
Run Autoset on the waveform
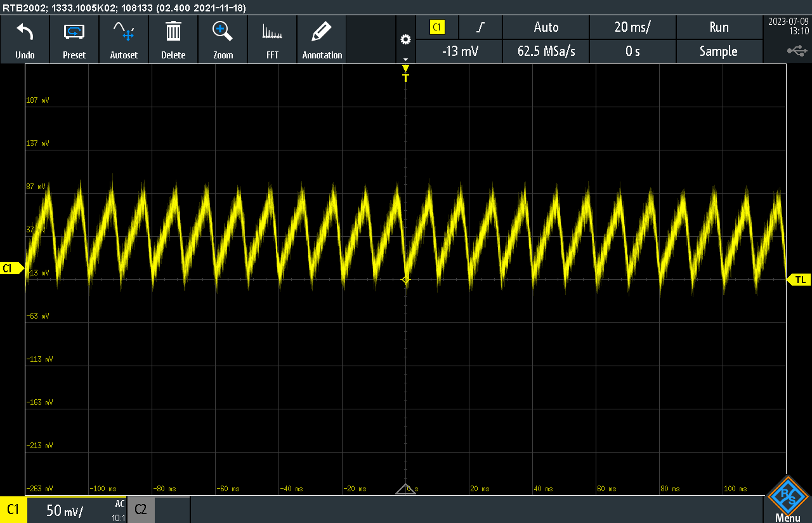(124, 39)
